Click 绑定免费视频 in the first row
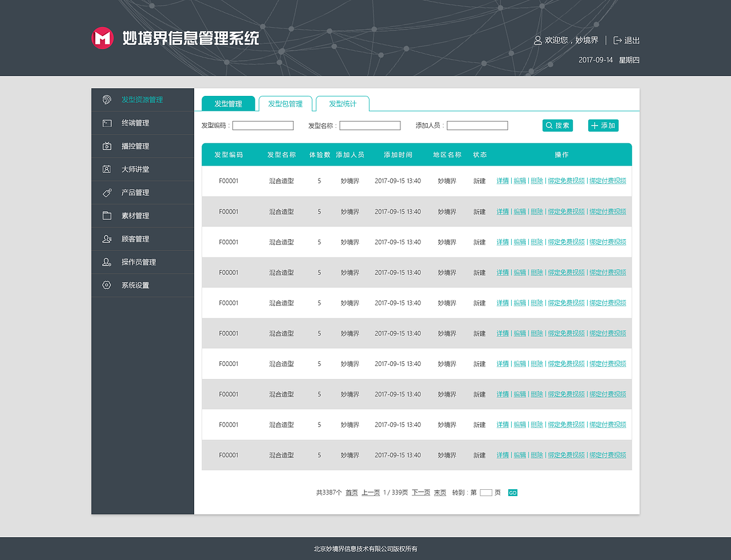 pyautogui.click(x=566, y=180)
